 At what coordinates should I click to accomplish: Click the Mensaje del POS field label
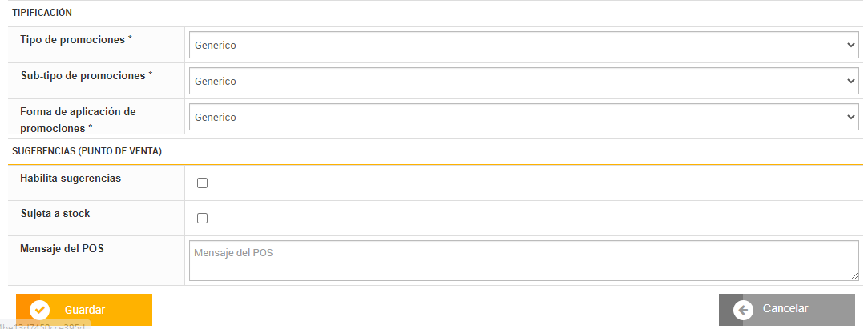pos(62,248)
